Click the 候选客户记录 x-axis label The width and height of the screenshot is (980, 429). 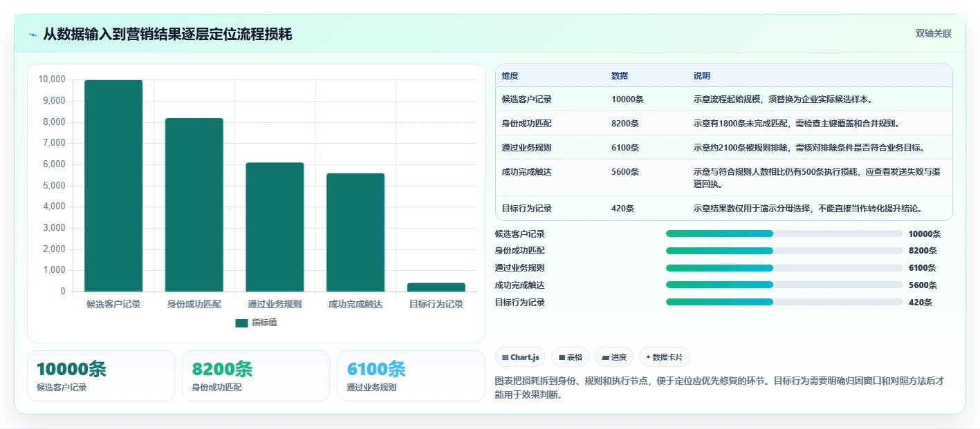pyautogui.click(x=113, y=304)
